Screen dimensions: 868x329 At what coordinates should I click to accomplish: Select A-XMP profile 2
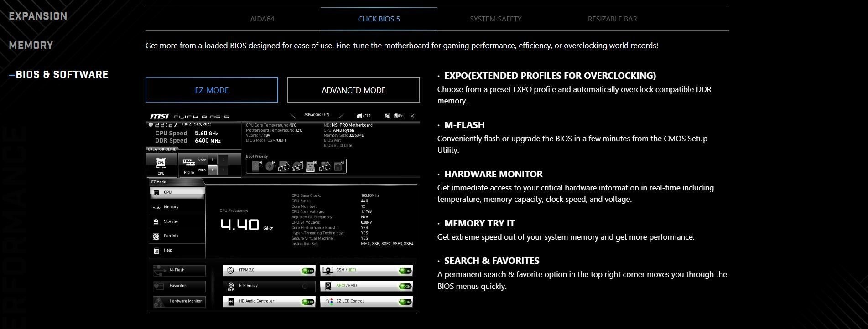[x=223, y=160]
